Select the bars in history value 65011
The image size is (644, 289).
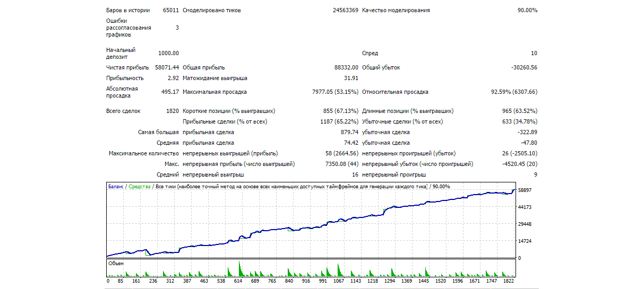171,10
